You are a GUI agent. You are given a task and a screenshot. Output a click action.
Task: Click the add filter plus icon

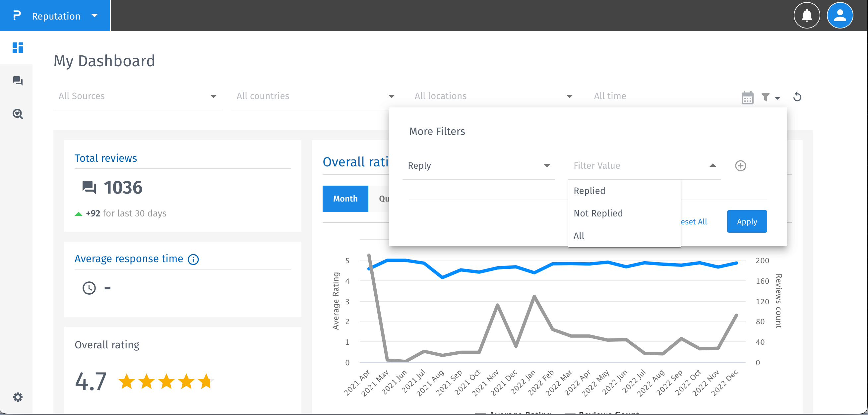tap(740, 166)
